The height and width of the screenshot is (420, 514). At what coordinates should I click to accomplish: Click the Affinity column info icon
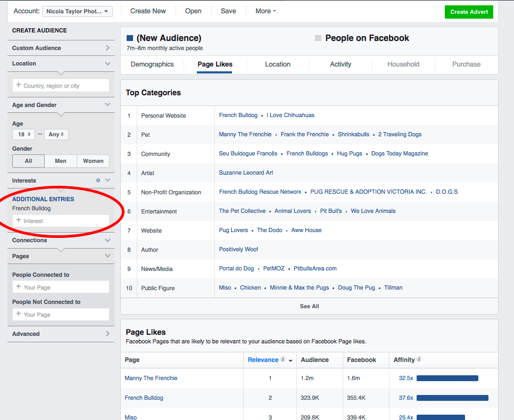coord(419,359)
